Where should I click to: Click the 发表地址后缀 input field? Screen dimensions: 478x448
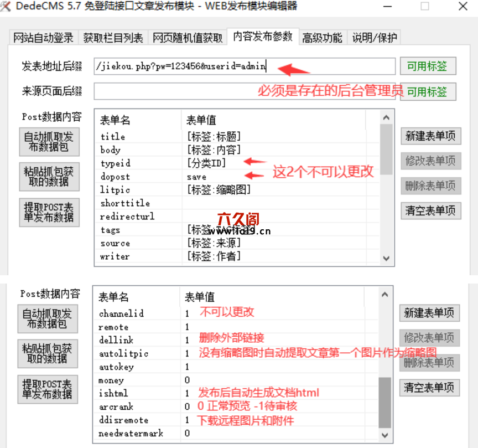(x=243, y=66)
